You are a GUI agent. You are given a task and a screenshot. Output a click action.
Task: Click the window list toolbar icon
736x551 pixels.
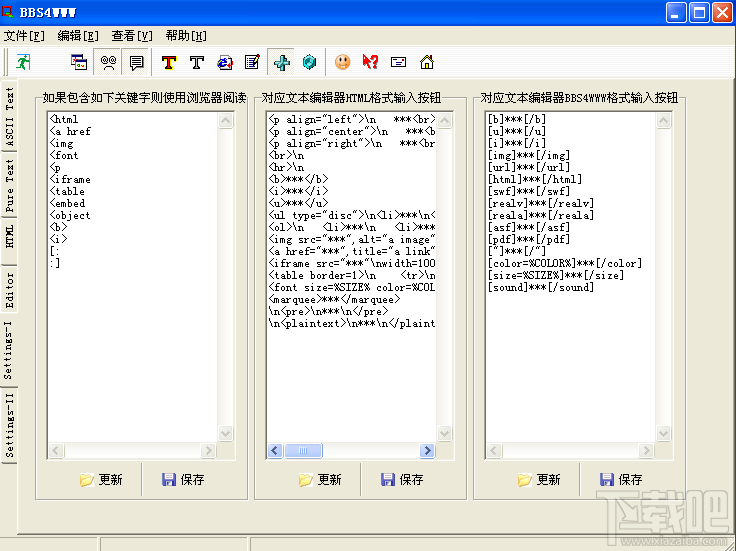[79, 62]
